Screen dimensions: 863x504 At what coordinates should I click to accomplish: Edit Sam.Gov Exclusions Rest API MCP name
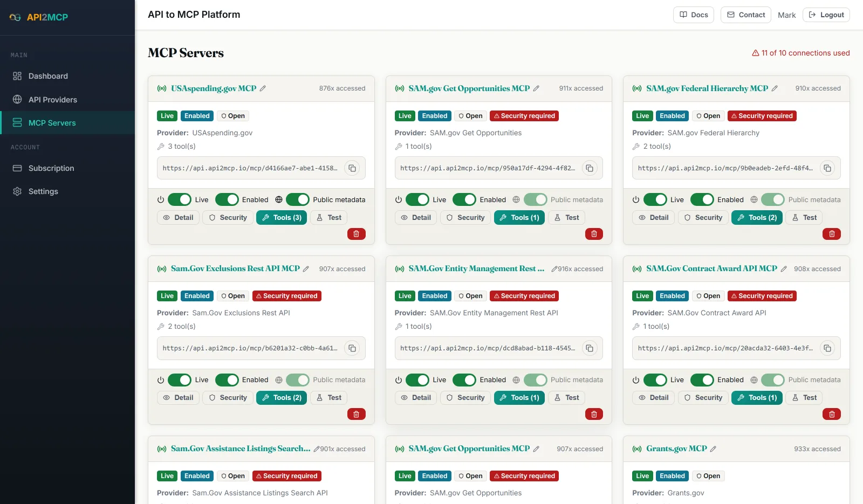pyautogui.click(x=306, y=268)
